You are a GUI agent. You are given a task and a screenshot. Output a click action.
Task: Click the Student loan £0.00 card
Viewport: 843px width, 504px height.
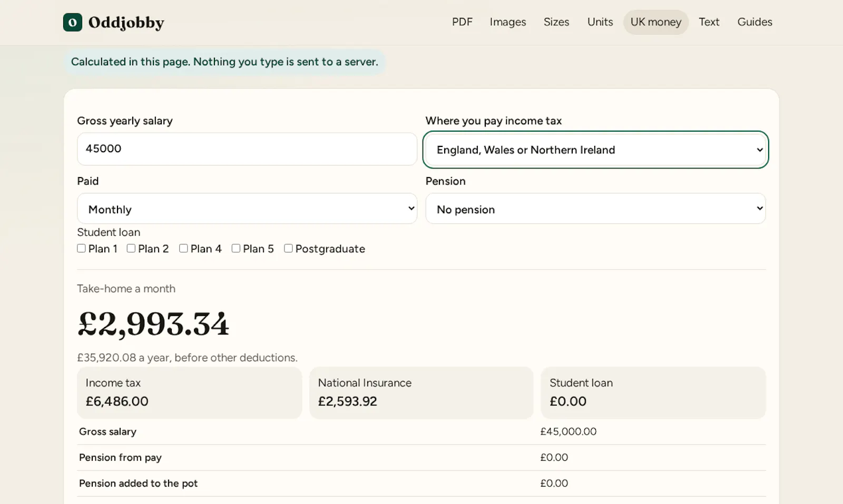(653, 393)
